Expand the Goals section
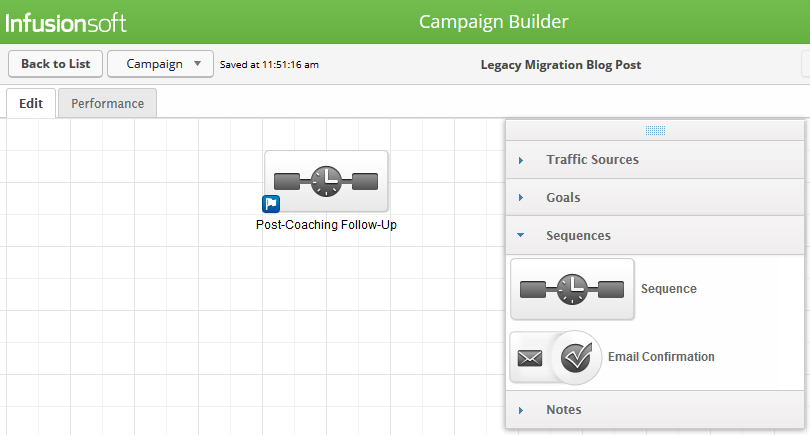The height and width of the screenshot is (435, 810). (x=563, y=198)
